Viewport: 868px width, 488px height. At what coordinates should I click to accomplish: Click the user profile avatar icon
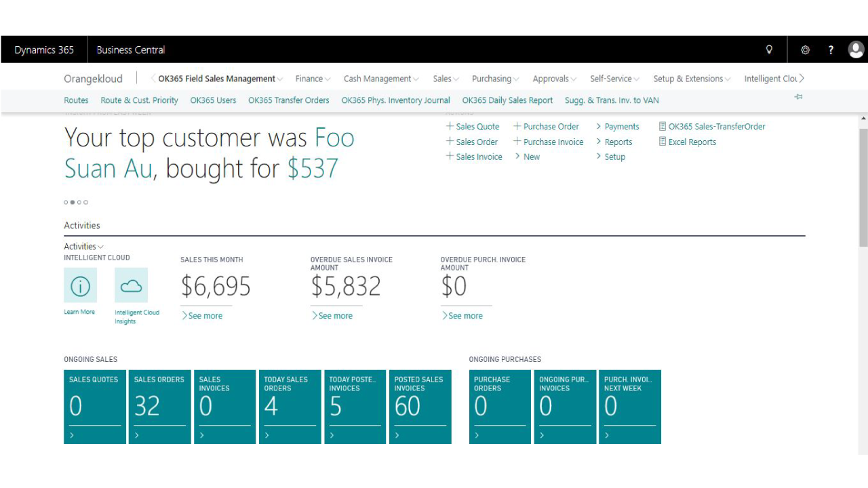(x=856, y=49)
